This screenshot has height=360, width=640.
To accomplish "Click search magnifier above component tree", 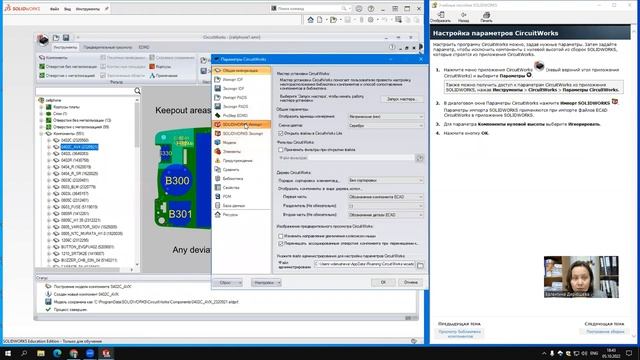I will [137, 91].
